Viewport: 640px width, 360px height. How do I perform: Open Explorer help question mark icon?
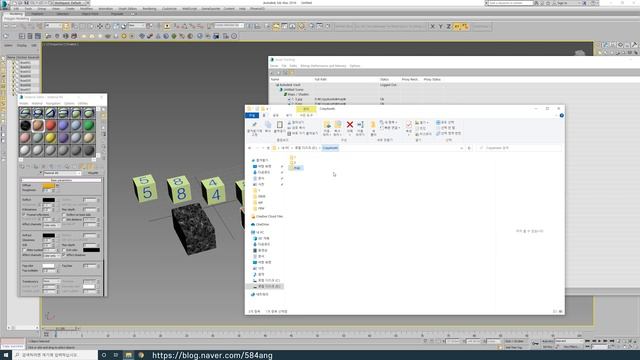pyautogui.click(x=562, y=116)
